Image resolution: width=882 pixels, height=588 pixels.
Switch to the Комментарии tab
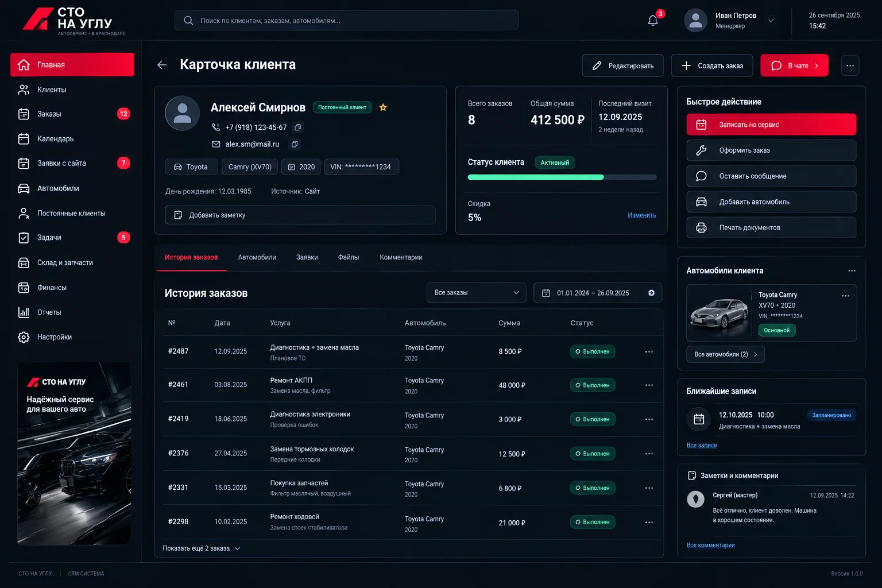click(401, 257)
